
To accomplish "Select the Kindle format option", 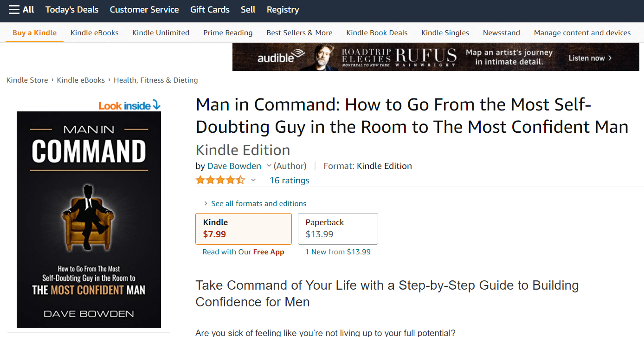I will [243, 228].
